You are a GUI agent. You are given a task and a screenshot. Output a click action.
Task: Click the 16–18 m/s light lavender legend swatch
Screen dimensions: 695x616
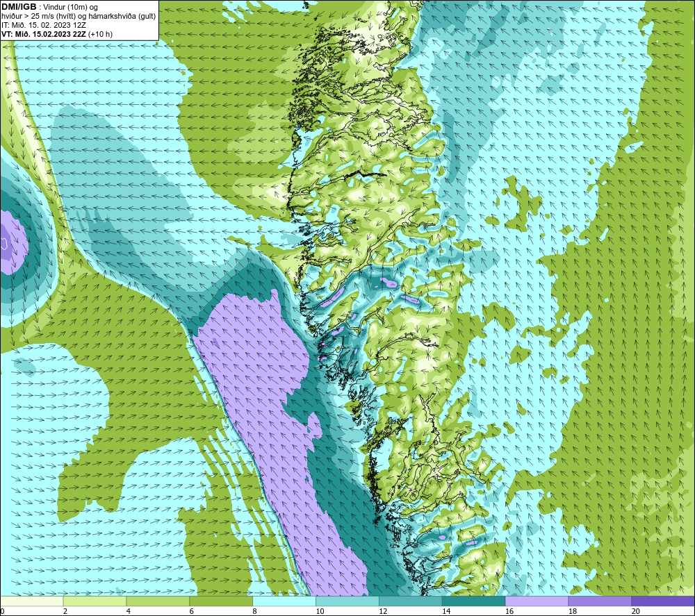pyautogui.click(x=537, y=601)
